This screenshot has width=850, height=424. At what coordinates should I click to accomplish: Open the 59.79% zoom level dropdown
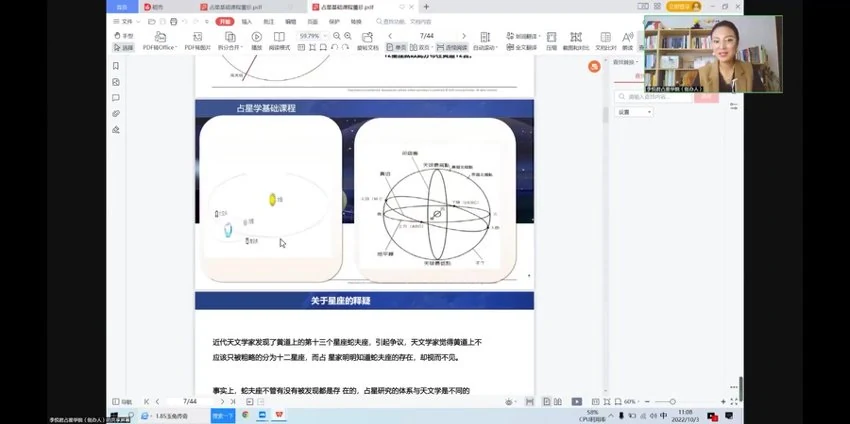click(x=313, y=36)
